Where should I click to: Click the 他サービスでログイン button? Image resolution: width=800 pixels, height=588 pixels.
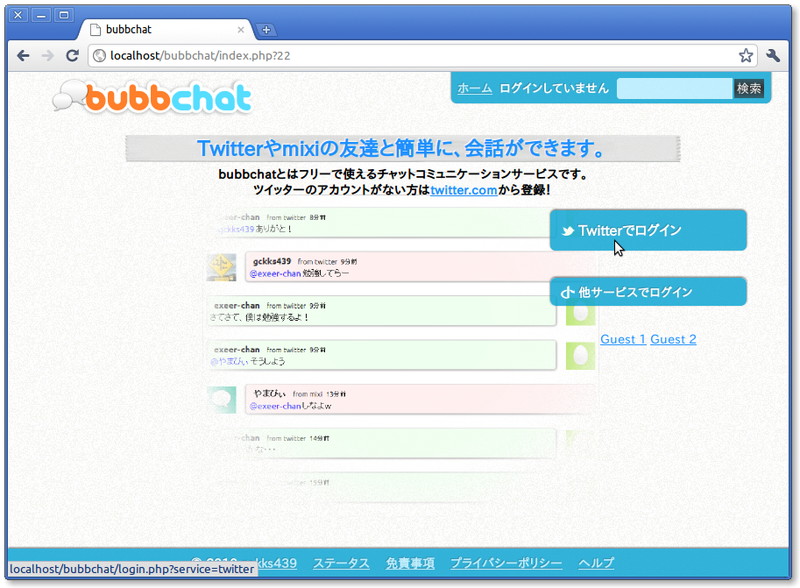(648, 292)
